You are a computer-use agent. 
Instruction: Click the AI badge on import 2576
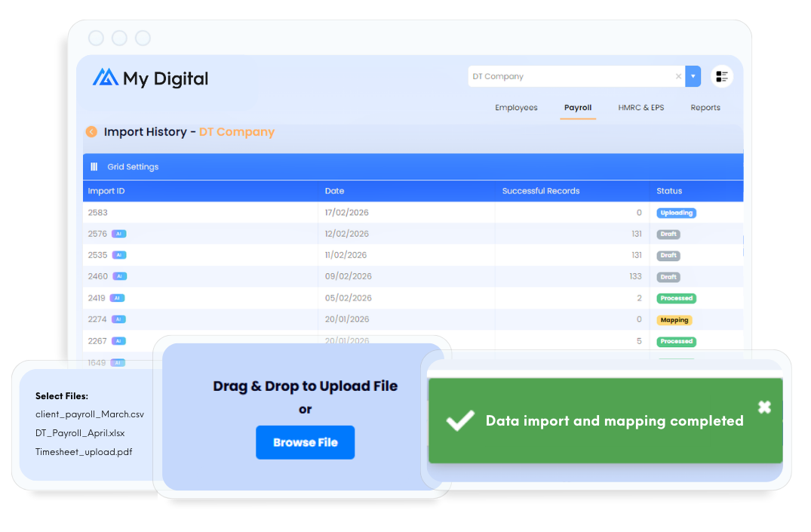[118, 234]
